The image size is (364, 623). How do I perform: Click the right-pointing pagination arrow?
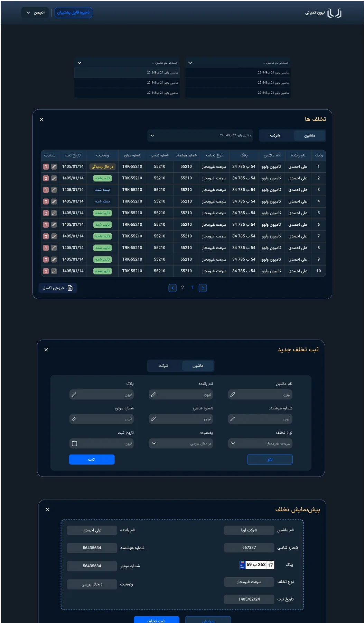(x=203, y=288)
